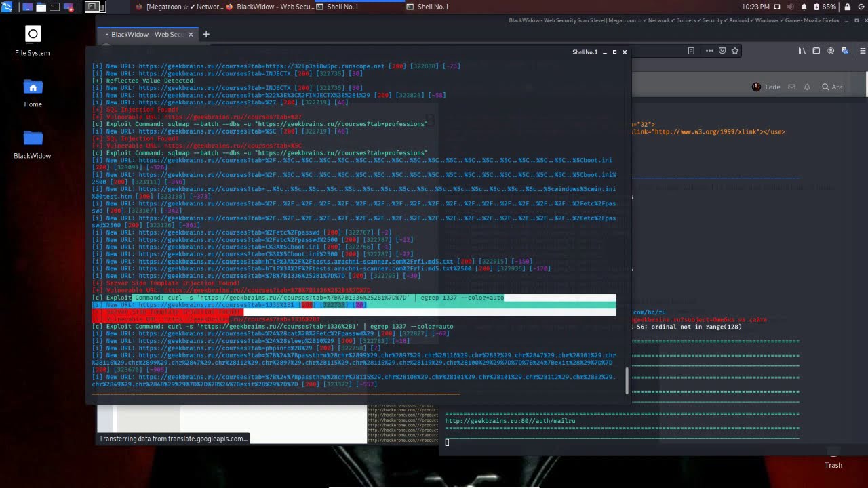Open the Firefox account sign-in icon
Viewport: 868px width, 488px height.
pos(831,51)
